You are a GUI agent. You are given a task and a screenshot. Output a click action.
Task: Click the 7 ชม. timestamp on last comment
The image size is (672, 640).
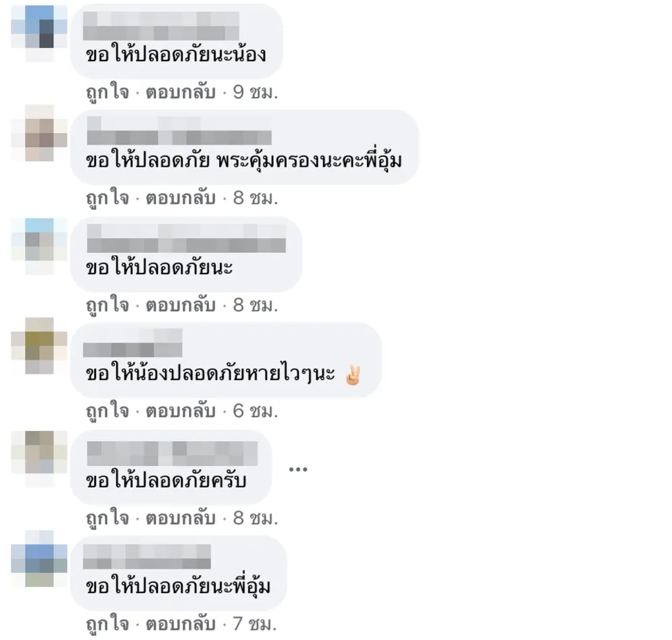[255, 624]
